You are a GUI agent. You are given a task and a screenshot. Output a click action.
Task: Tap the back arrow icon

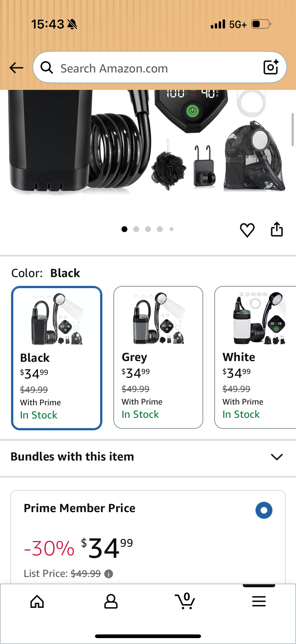(x=16, y=68)
